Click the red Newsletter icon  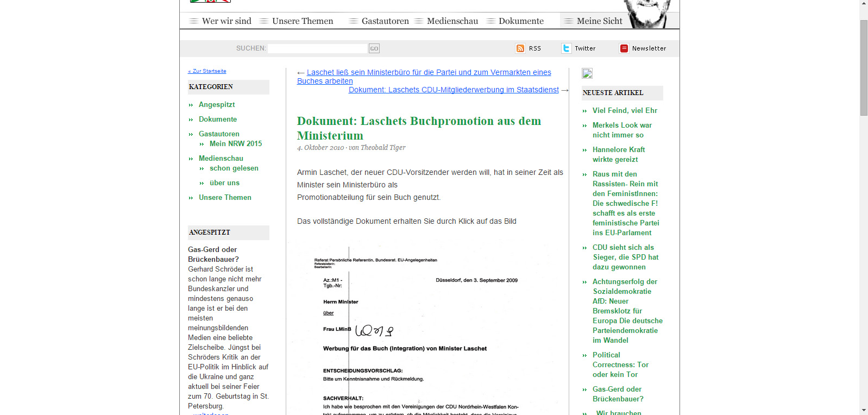tap(624, 48)
